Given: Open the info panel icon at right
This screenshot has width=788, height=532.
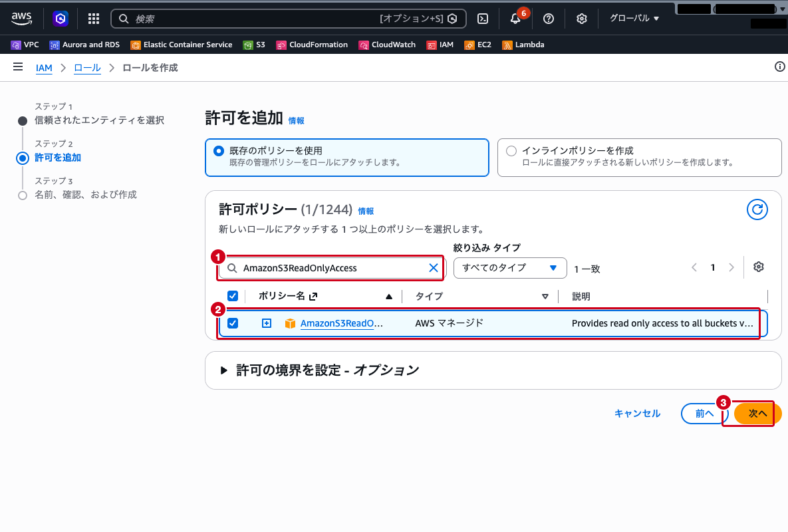Looking at the screenshot, I should point(779,66).
